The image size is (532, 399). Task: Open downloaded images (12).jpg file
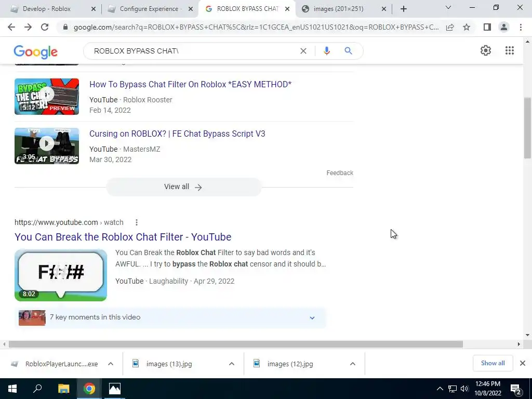pyautogui.click(x=283, y=364)
